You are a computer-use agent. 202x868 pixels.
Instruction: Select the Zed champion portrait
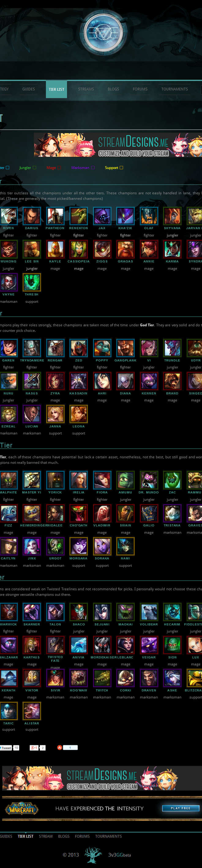78,348
